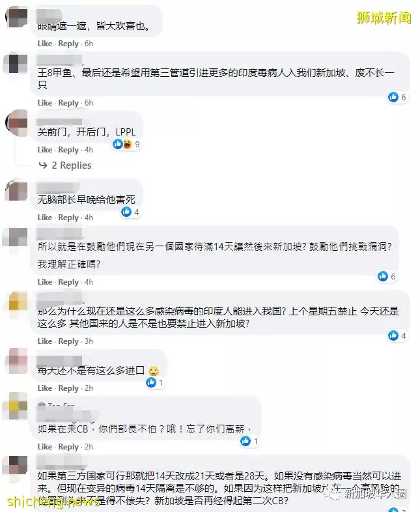The image size is (420, 512).
Task: Reply to the 3h-old comment about 印度人
Action: tap(68, 341)
